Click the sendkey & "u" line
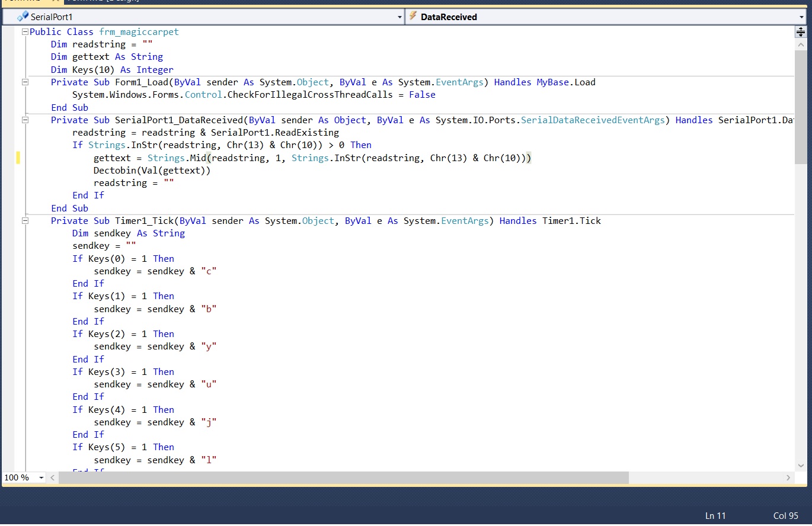Screen dimensions: 812x526 155,384
